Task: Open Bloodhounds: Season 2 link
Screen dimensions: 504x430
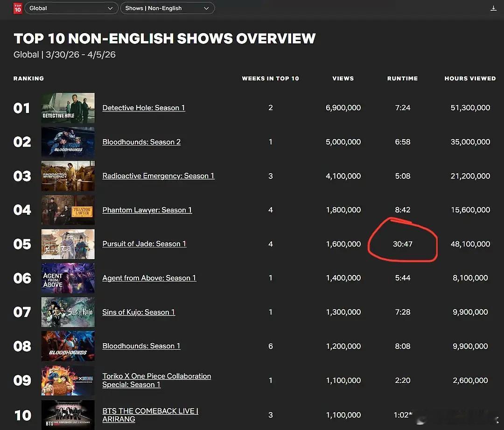Action: (141, 142)
